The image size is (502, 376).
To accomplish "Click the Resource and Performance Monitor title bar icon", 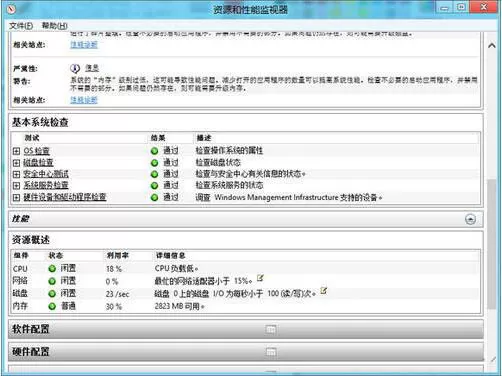I will click(11, 9).
